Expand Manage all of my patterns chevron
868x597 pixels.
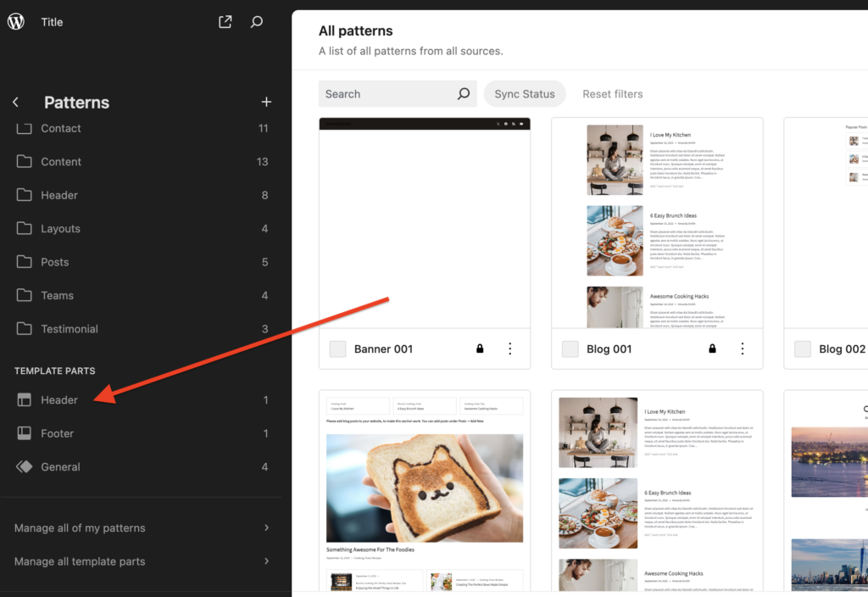click(x=266, y=527)
